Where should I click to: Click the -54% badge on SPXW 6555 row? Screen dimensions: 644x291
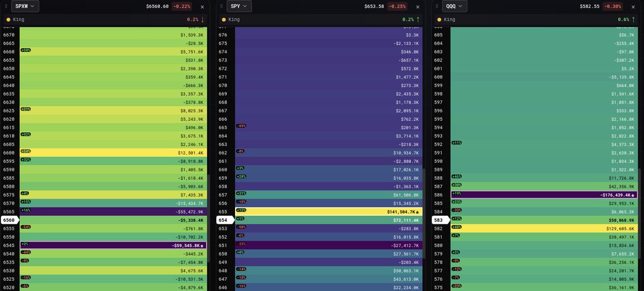coord(25,227)
